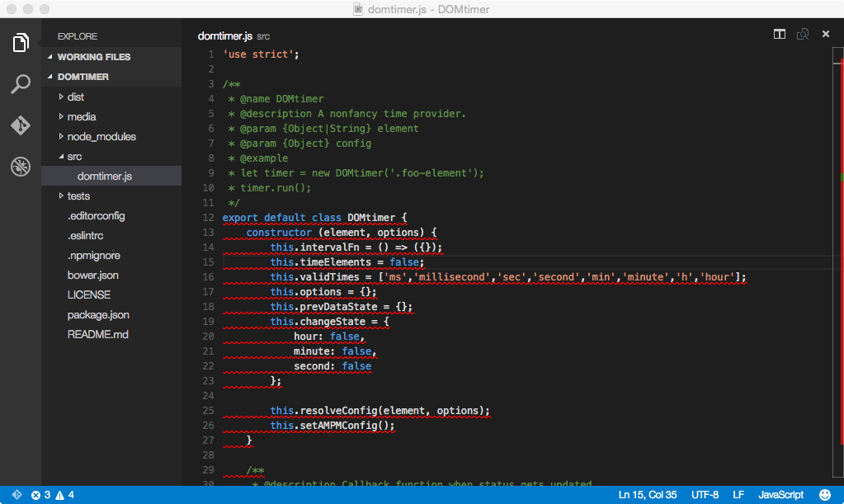Split the editor side by side

click(780, 35)
